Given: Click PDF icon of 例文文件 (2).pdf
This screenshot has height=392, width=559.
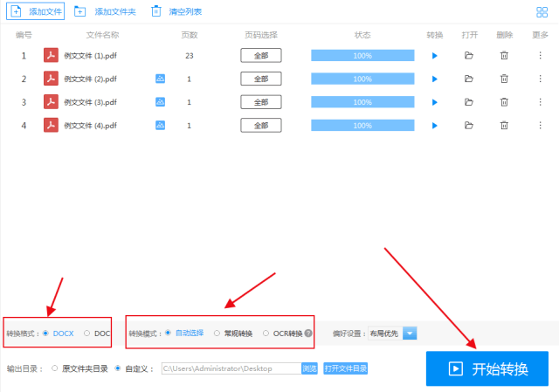Looking at the screenshot, I should click(51, 79).
